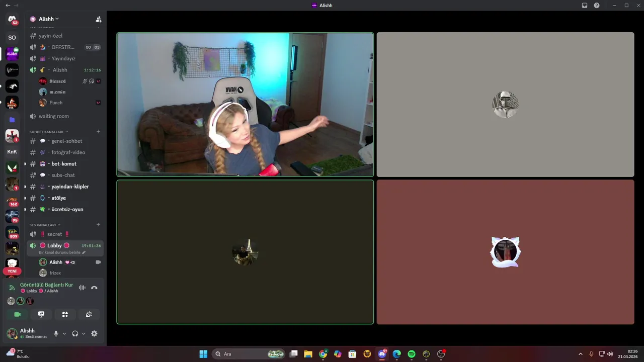Open help icon in title bar
644x362 pixels.
597,5
